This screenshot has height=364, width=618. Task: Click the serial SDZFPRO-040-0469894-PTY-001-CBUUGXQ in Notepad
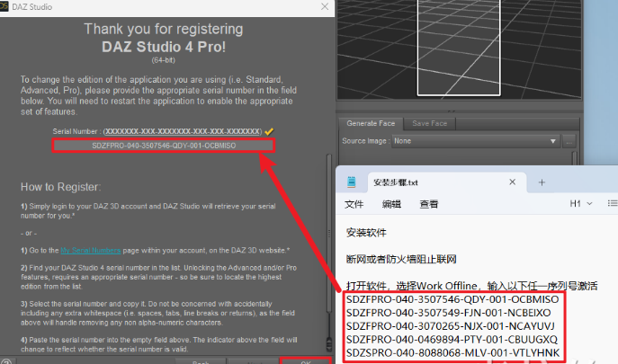(452, 340)
